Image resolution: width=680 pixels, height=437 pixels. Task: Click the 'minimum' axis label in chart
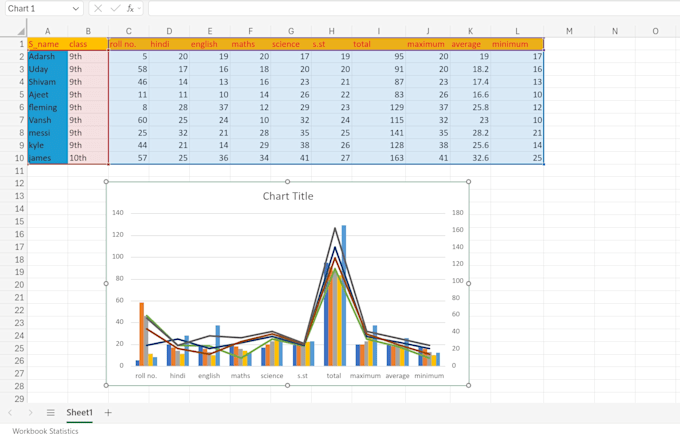tap(429, 376)
